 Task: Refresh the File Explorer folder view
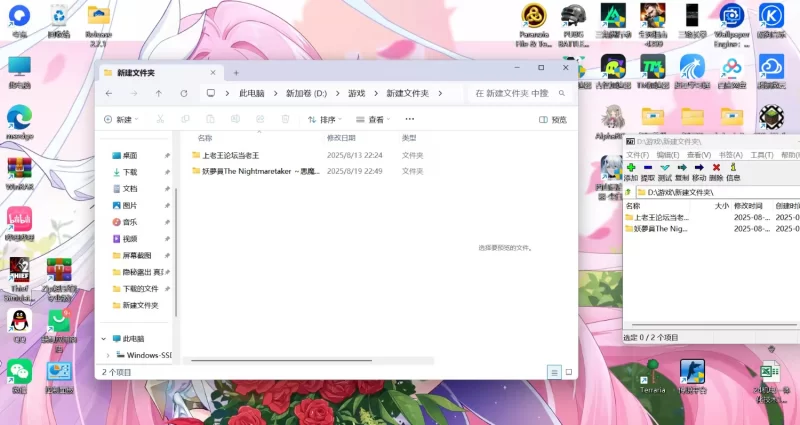click(184, 93)
